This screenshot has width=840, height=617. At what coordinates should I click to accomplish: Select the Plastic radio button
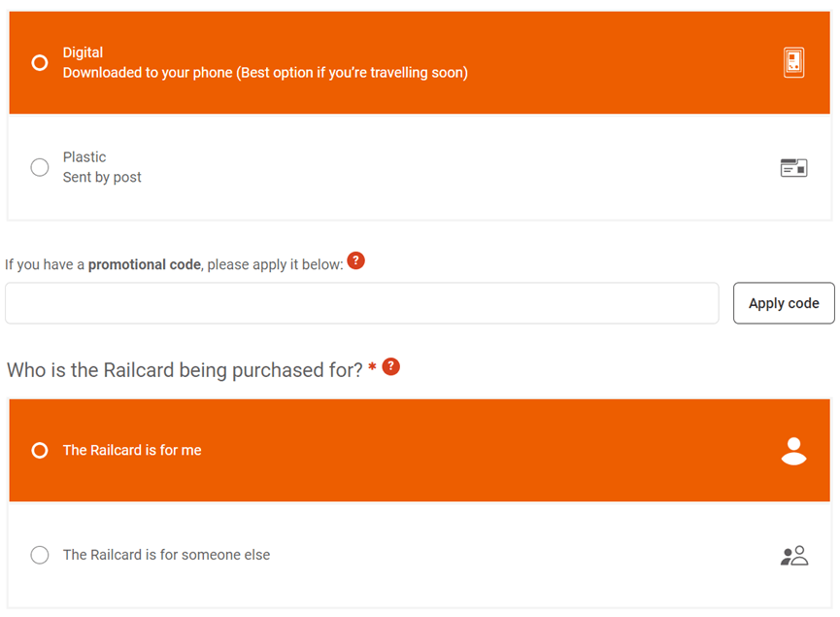click(x=40, y=167)
